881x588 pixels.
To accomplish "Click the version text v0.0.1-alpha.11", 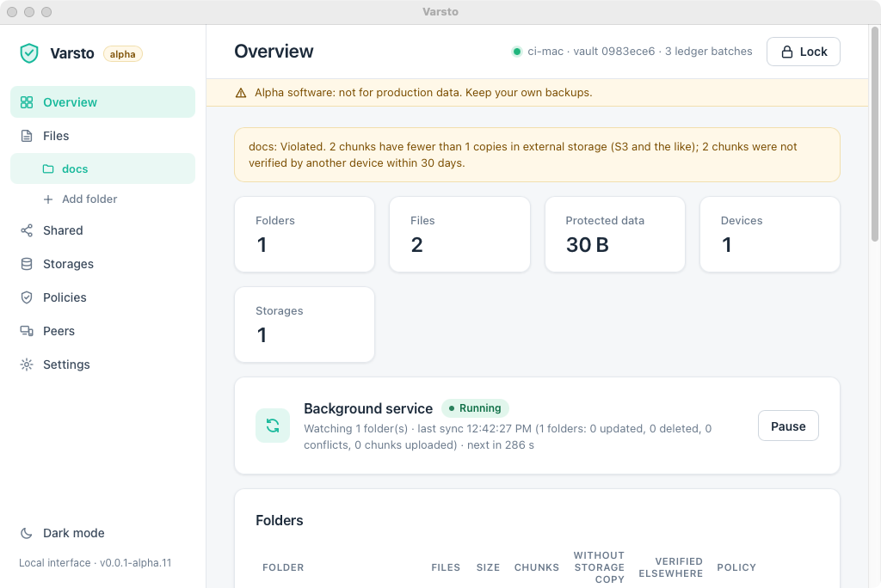I will click(135, 563).
